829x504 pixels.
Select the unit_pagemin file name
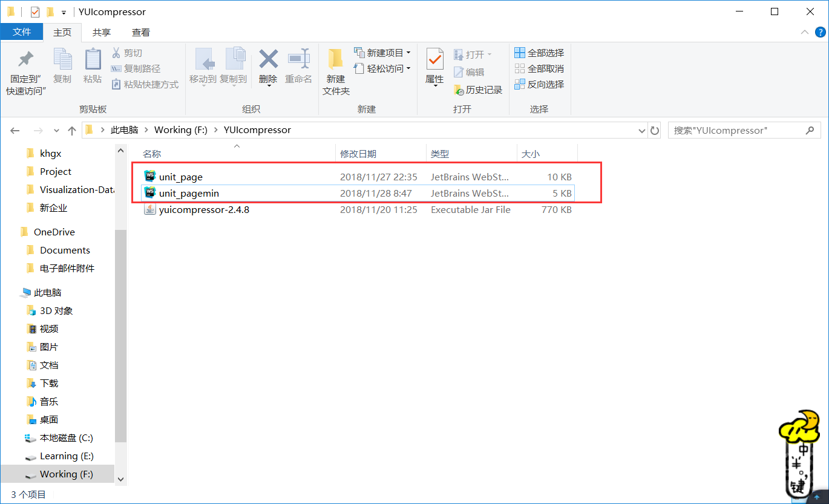[189, 194]
